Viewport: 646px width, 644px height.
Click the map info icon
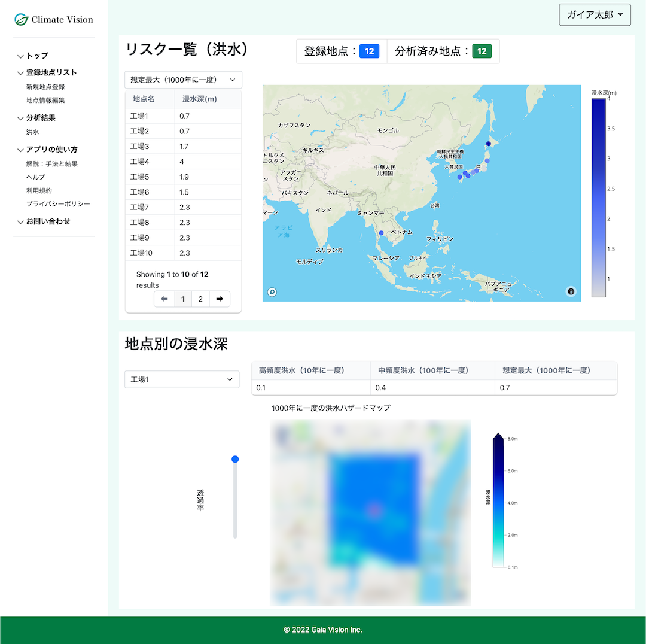point(571,291)
